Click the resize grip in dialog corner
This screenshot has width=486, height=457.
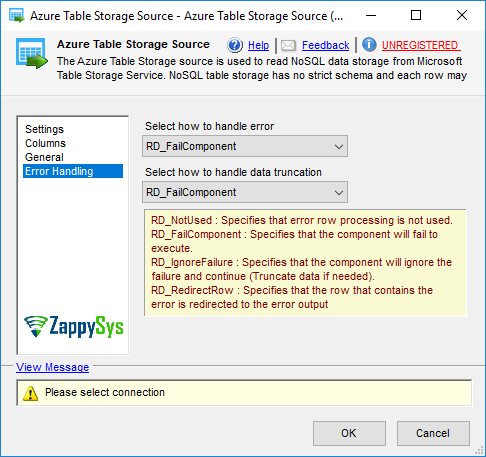tap(480, 451)
